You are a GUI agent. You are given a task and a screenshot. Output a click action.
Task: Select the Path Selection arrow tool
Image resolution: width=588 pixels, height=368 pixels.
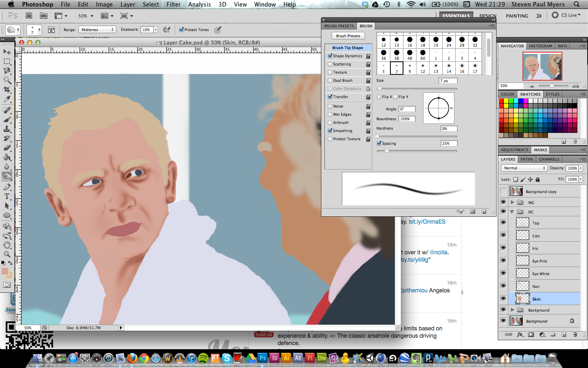click(7, 206)
